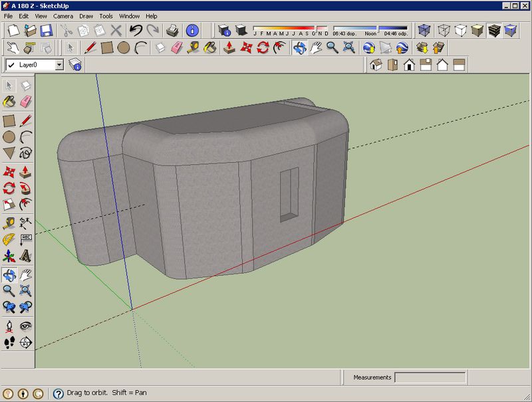Open the Layer0 dropdown list

click(x=59, y=64)
